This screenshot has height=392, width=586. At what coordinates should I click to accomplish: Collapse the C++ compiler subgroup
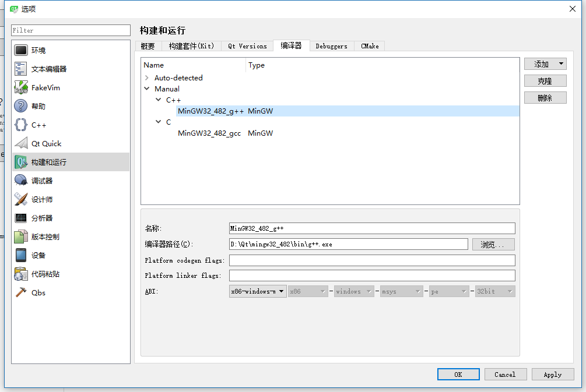point(159,100)
